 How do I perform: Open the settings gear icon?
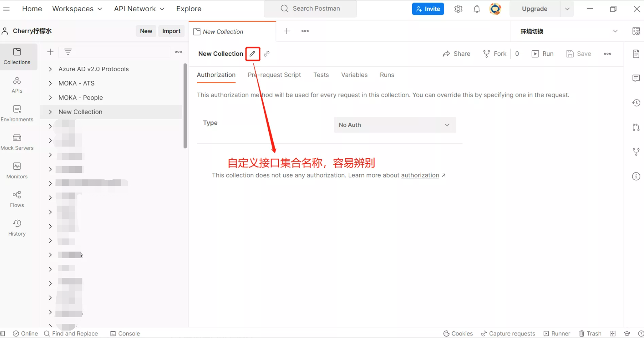pos(458,9)
